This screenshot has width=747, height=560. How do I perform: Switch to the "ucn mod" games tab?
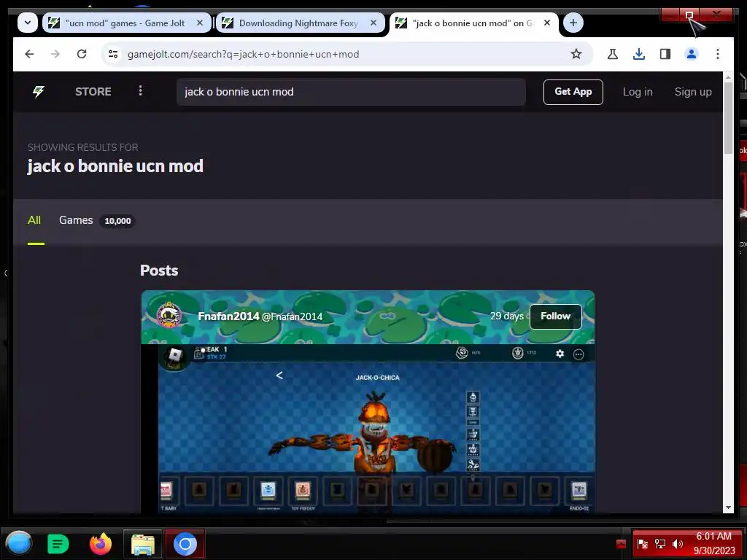tap(126, 23)
